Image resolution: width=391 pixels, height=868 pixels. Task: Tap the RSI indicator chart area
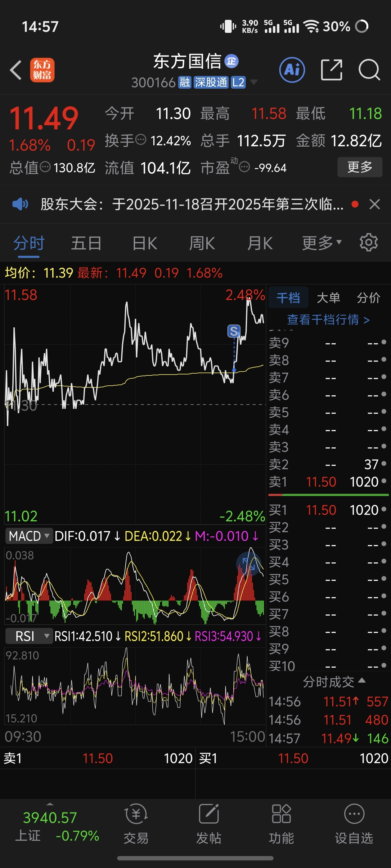tap(135, 686)
